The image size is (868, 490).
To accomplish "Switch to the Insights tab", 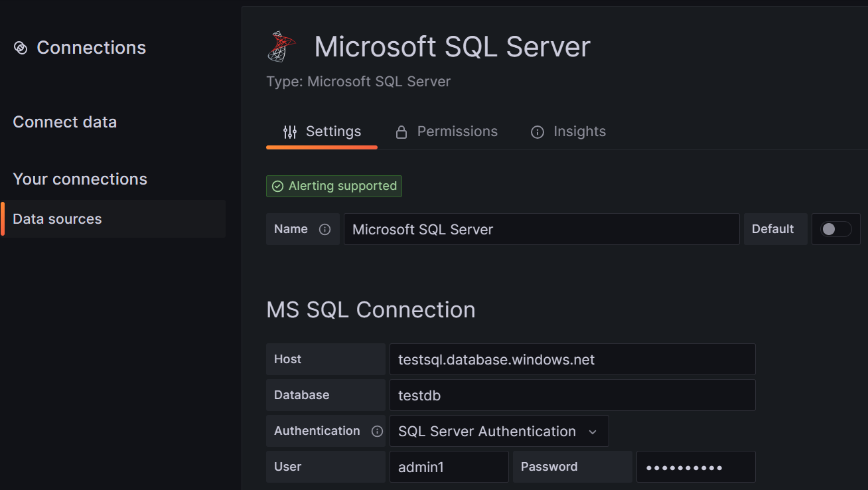I will 569,131.
